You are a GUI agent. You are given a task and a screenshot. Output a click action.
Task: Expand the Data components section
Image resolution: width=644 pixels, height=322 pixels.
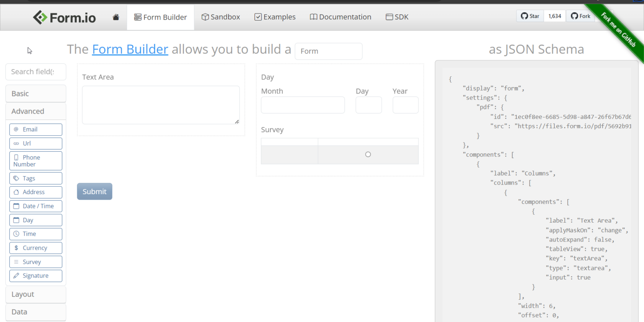(x=36, y=312)
